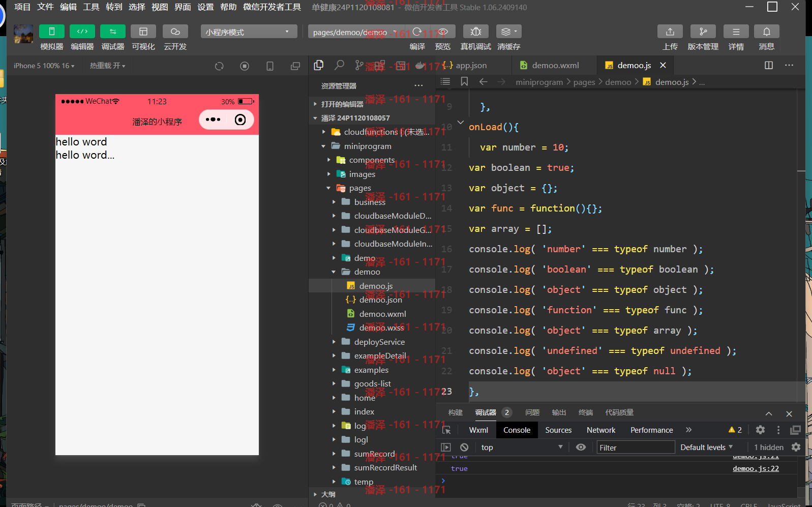The height and width of the screenshot is (507, 812).
Task: Open the editor more actions menu
Action: click(x=789, y=65)
